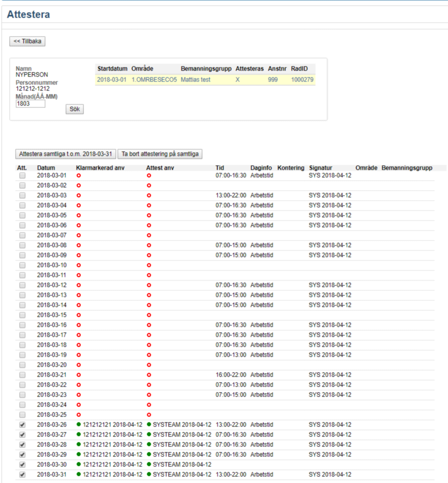Screen dimensions: 448x483
Task: Click green Klarmarkerad icon for 2018-03-31
Action: (79, 474)
